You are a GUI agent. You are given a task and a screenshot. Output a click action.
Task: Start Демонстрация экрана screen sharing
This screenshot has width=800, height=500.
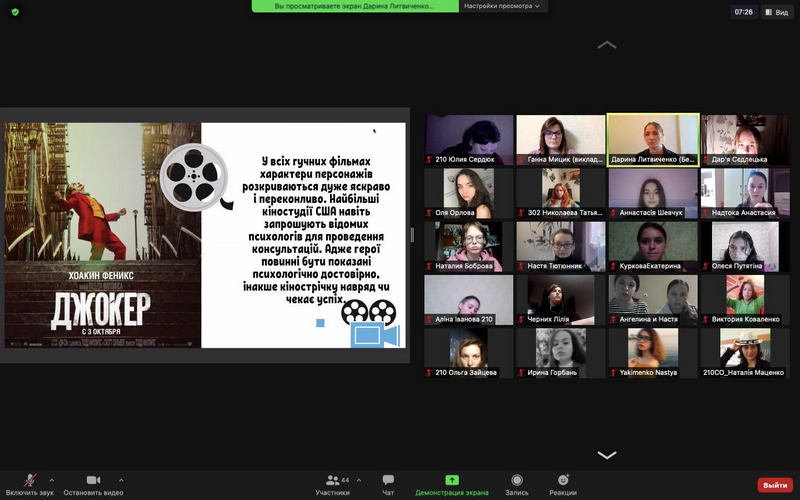(x=452, y=485)
